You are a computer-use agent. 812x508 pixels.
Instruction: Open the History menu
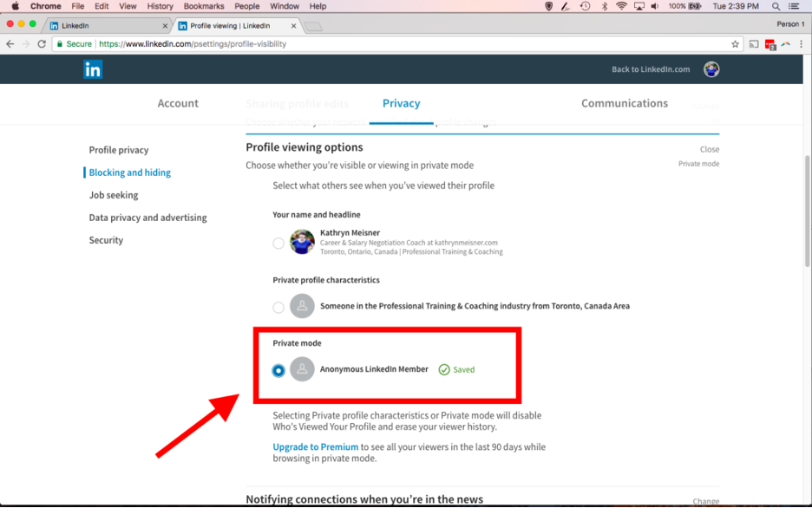point(160,6)
